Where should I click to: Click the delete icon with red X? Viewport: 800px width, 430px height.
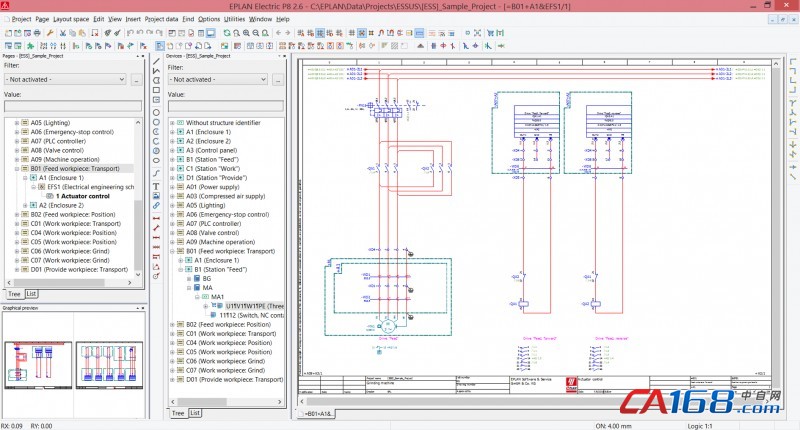tap(95, 33)
